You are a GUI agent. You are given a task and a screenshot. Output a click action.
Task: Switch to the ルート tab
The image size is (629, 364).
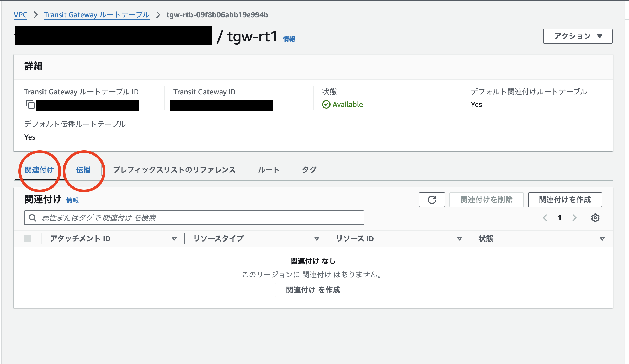(268, 170)
